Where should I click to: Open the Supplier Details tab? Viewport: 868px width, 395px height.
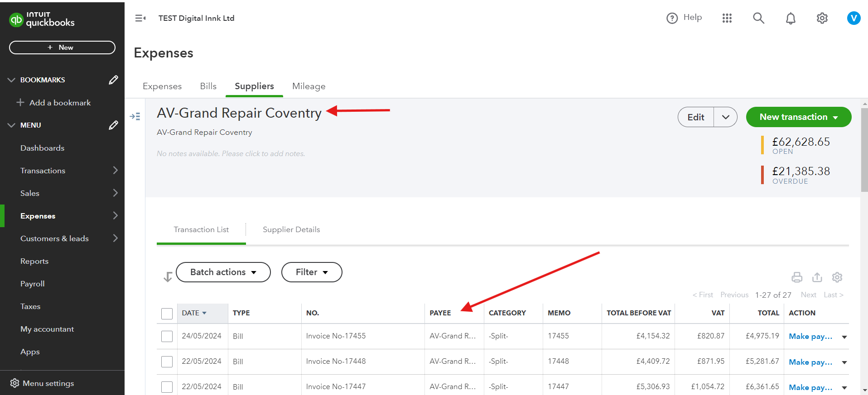(291, 229)
